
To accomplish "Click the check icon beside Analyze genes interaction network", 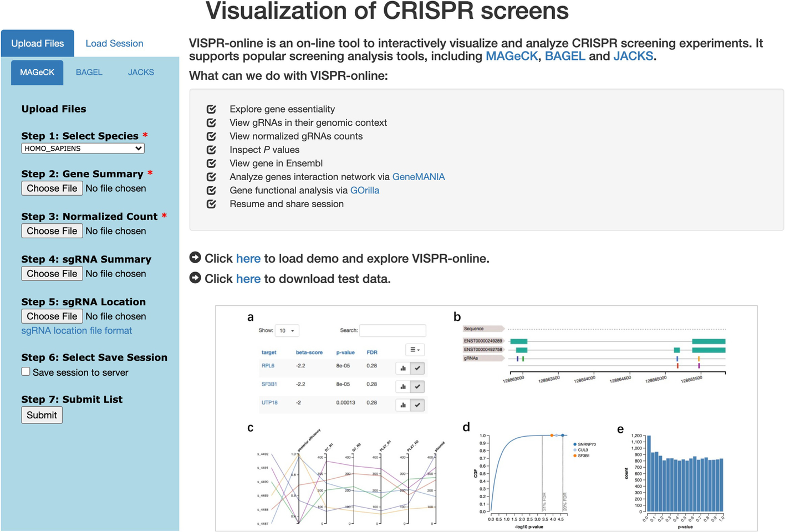I will [x=211, y=177].
